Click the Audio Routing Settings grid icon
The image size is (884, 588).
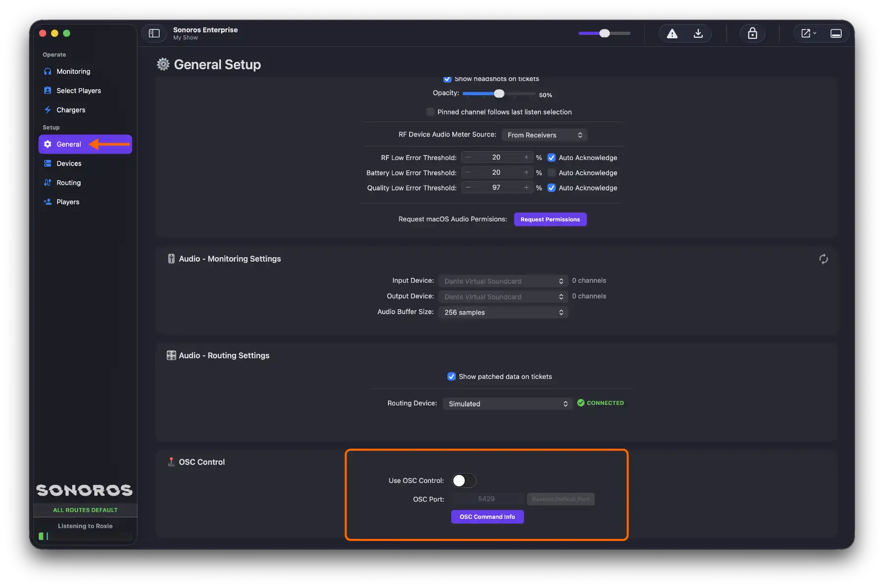[x=171, y=355]
